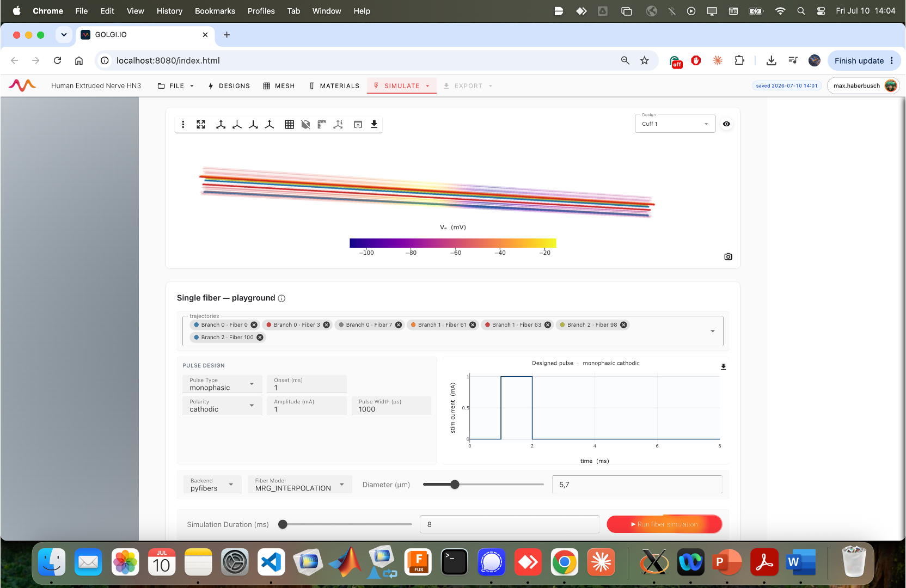Download the designed pulse plot

click(723, 366)
